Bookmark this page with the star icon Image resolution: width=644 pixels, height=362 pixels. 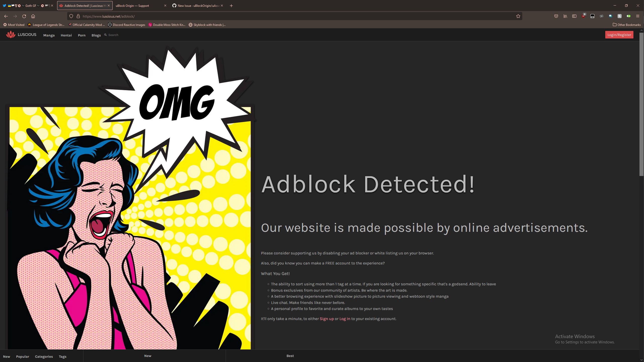(x=518, y=16)
